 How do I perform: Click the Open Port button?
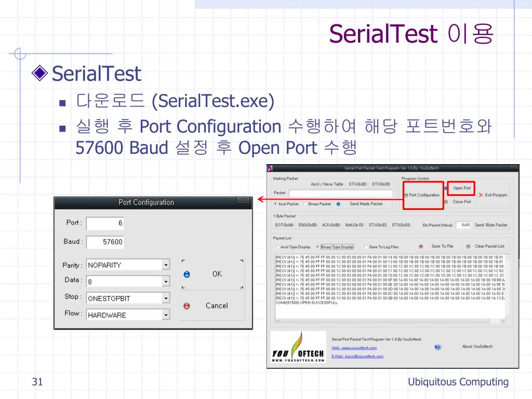pos(461,188)
